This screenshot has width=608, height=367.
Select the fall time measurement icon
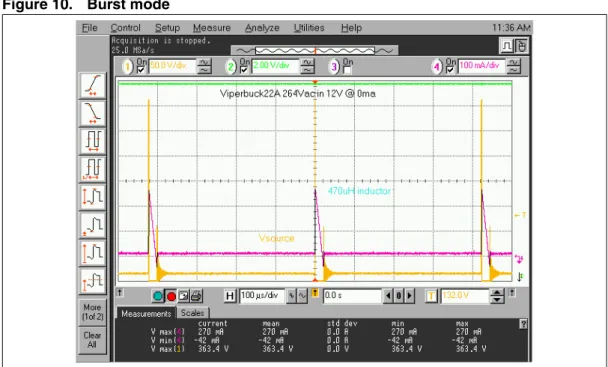pos(92,113)
